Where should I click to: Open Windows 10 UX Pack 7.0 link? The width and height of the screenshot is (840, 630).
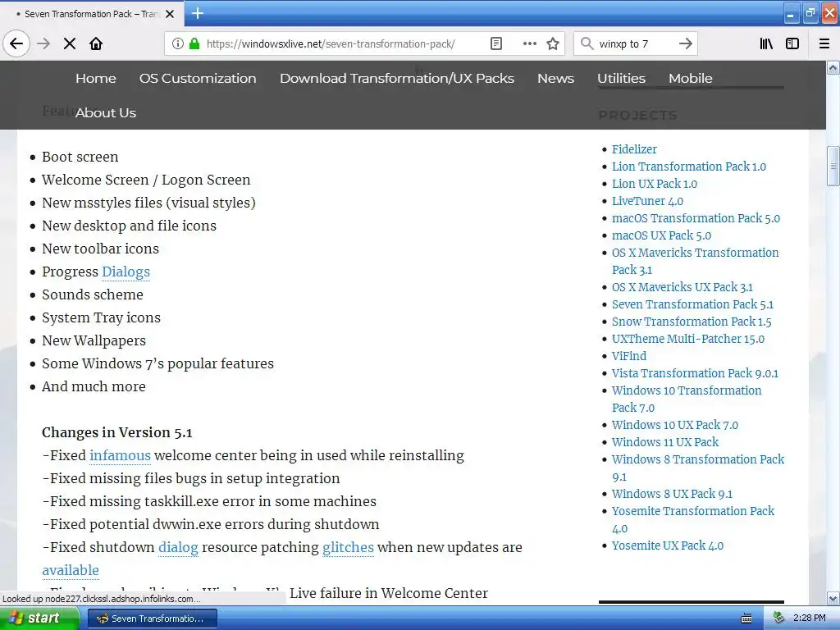(x=675, y=425)
